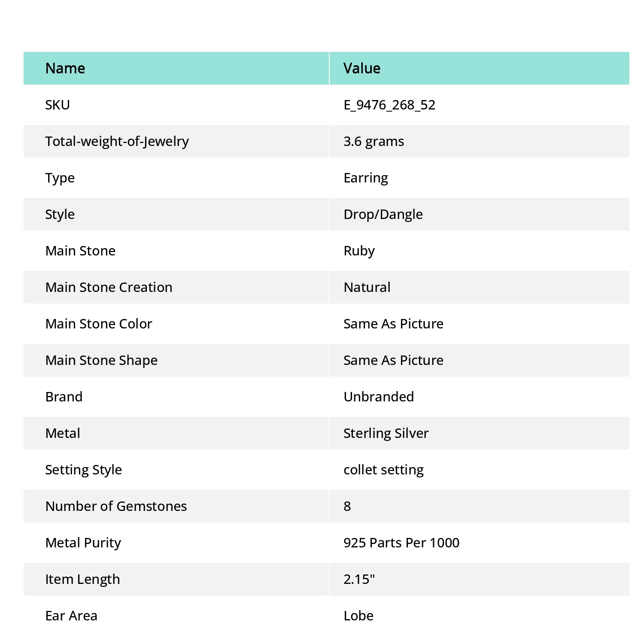Select the collet setting value

point(384,470)
